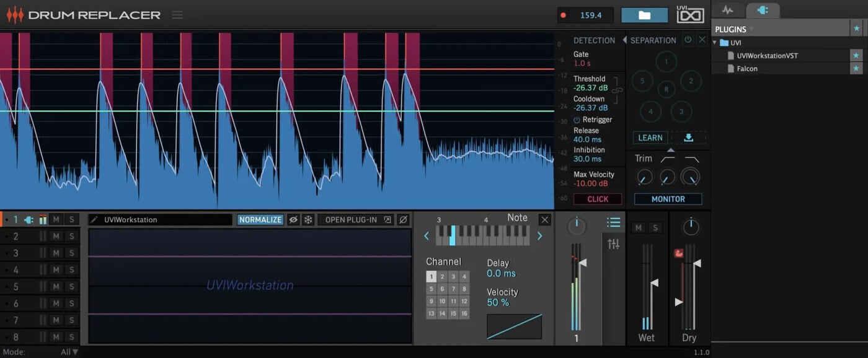Toggle the Threshold/Cooldown link icon
Image resolution: width=868 pixels, height=358 pixels.
tap(617, 90)
